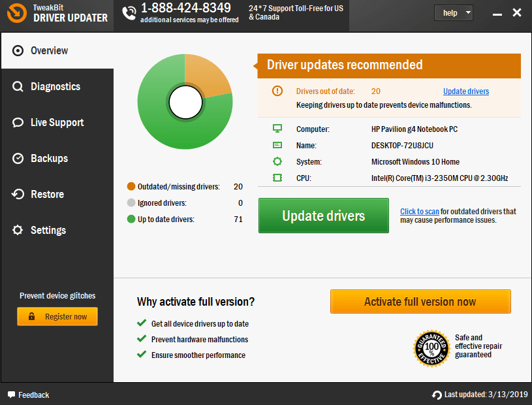
Task: Click the HP Pavilion g4 Notebook PC value
Action: pos(415,129)
